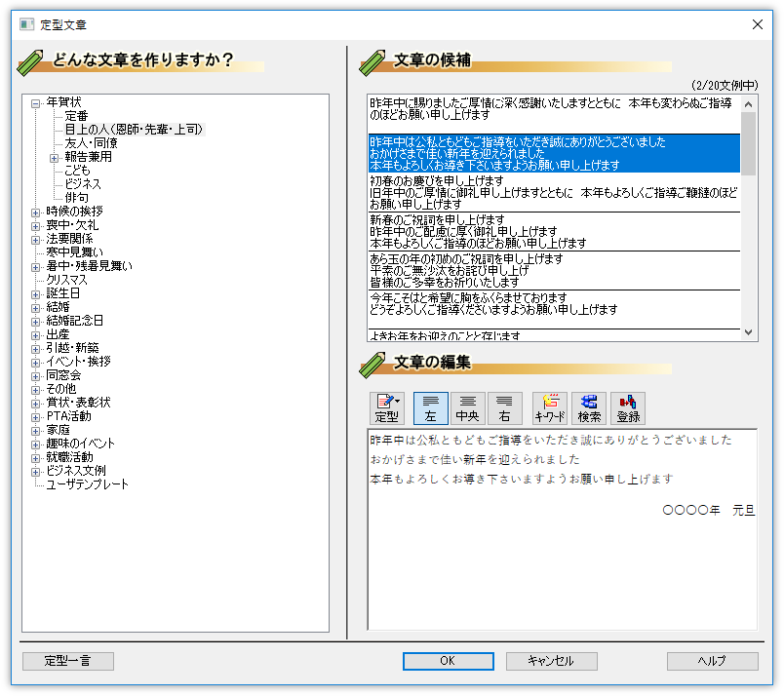Select その他 tree item
The height and width of the screenshot is (696, 784).
pos(61,389)
